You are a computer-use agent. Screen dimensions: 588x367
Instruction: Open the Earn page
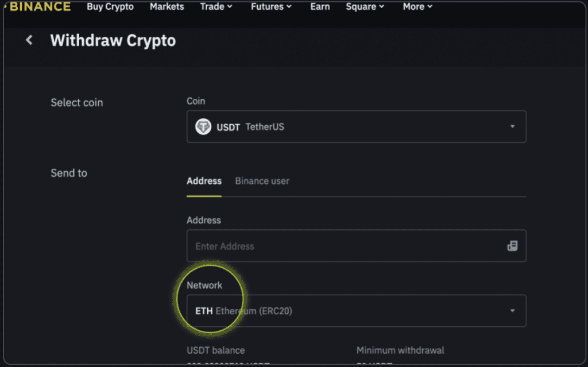320,7
